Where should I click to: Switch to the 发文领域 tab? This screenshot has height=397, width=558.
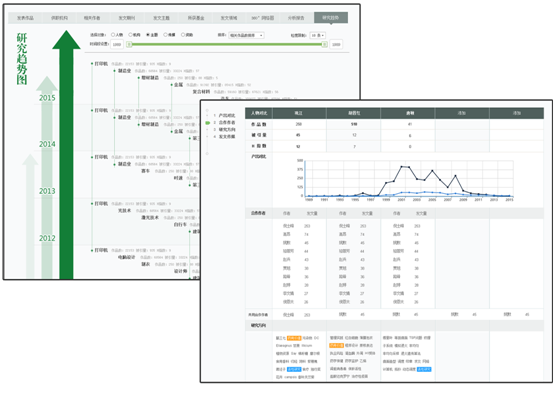[x=229, y=18]
